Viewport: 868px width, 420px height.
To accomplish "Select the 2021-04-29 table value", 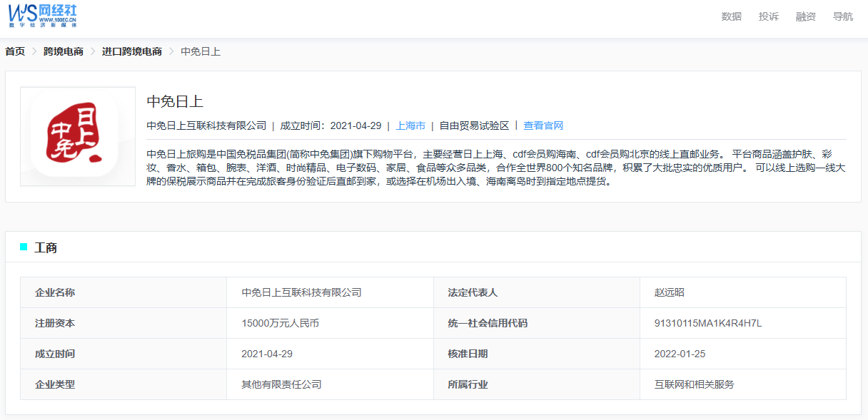I will pos(267,354).
